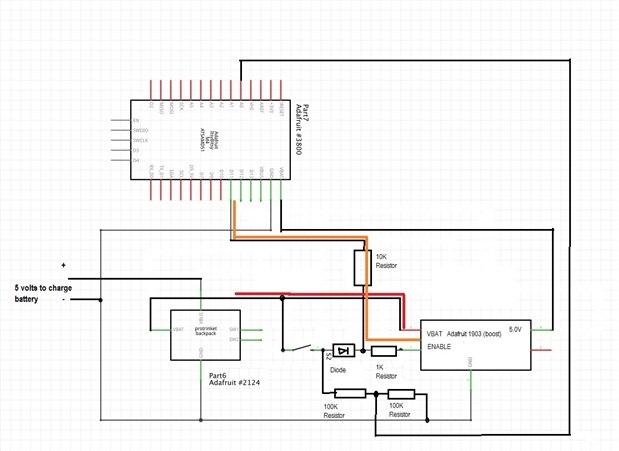Click the 'MISO' pin label
Viewport: 619px width, 451px height.
(161, 108)
